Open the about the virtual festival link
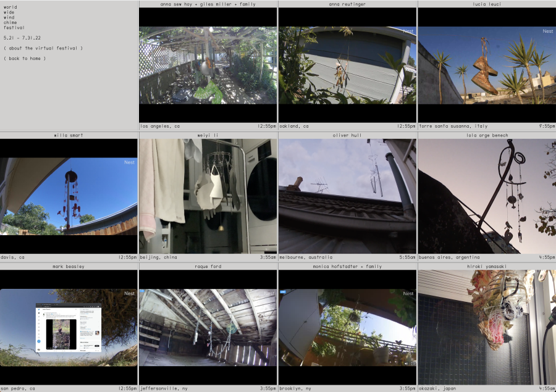Viewport: 556px width, 392px height. pyautogui.click(x=43, y=48)
